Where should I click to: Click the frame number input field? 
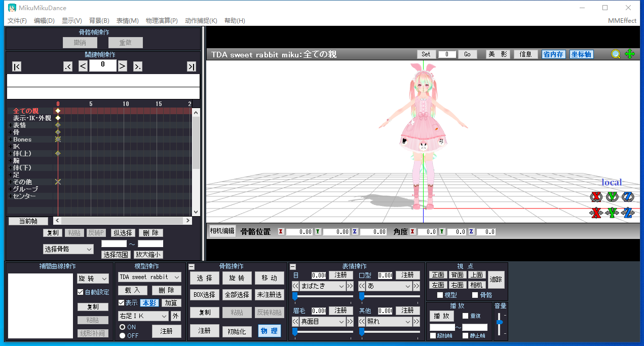click(x=103, y=65)
